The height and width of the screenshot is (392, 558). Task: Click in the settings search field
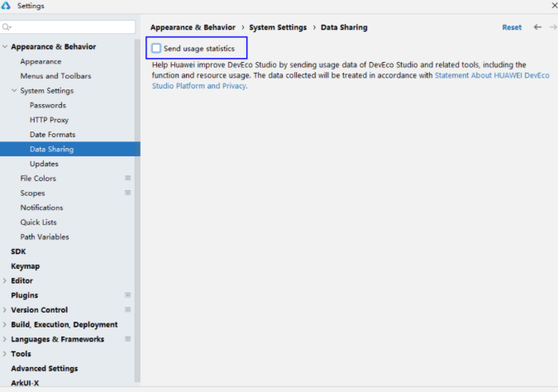pyautogui.click(x=68, y=27)
